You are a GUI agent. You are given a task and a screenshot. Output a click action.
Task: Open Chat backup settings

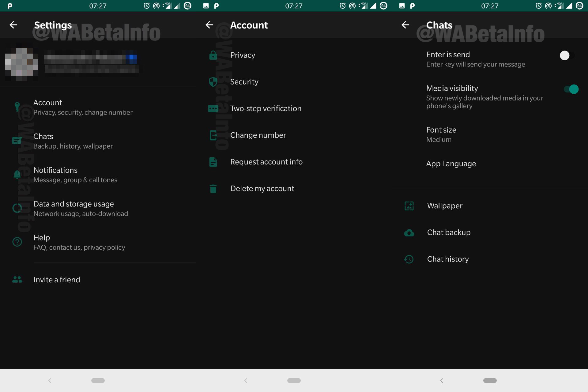(x=448, y=232)
